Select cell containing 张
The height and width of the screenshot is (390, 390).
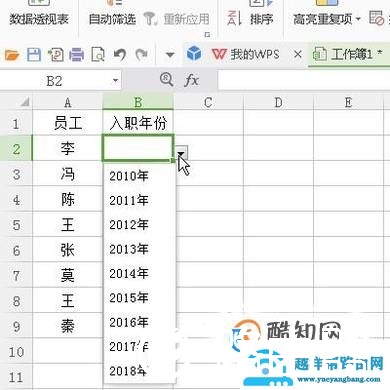tap(68, 250)
